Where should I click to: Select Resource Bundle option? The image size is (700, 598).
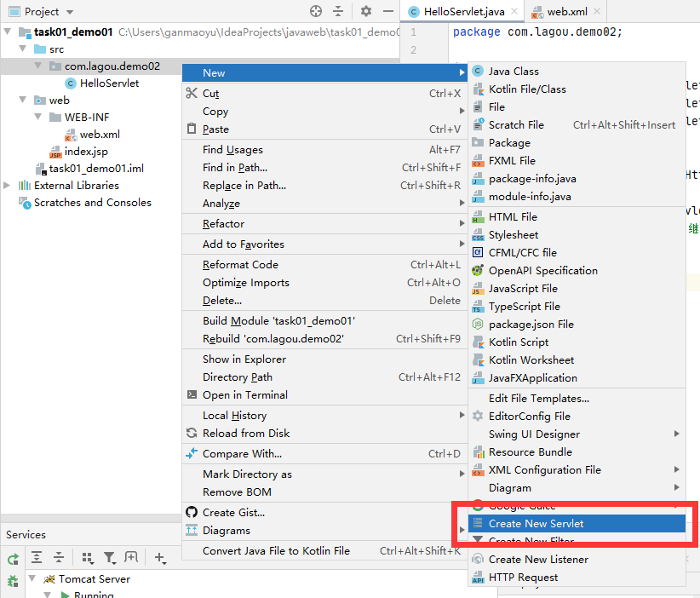(x=577, y=452)
